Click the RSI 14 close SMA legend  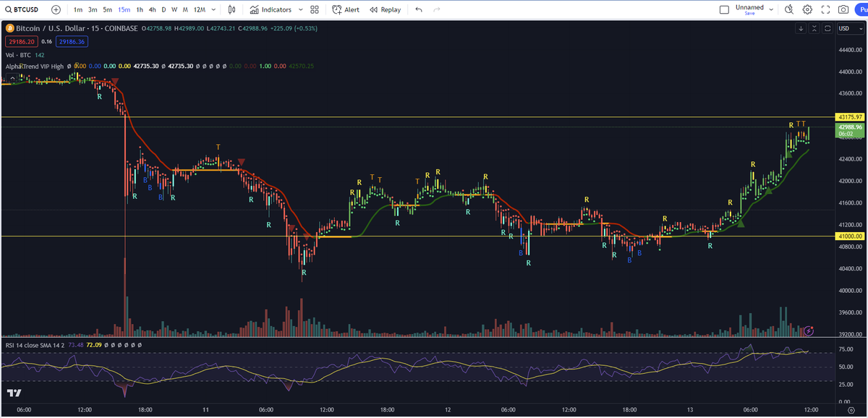tap(35, 345)
